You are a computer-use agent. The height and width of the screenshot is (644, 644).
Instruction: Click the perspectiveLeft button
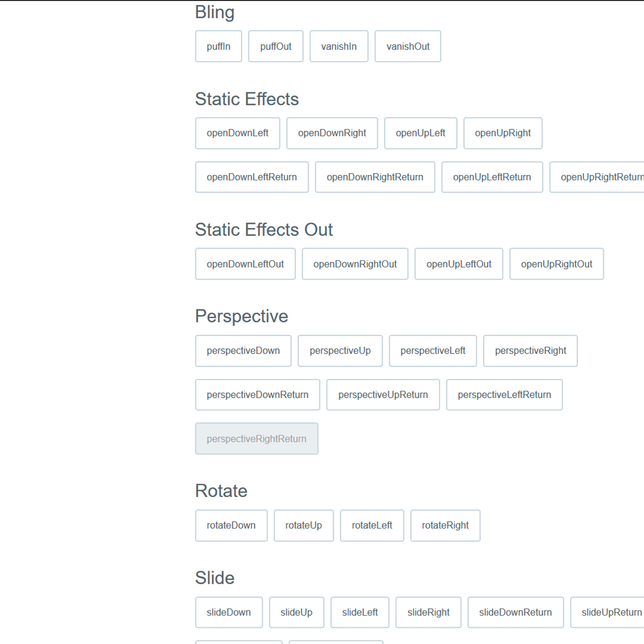pyautogui.click(x=433, y=351)
